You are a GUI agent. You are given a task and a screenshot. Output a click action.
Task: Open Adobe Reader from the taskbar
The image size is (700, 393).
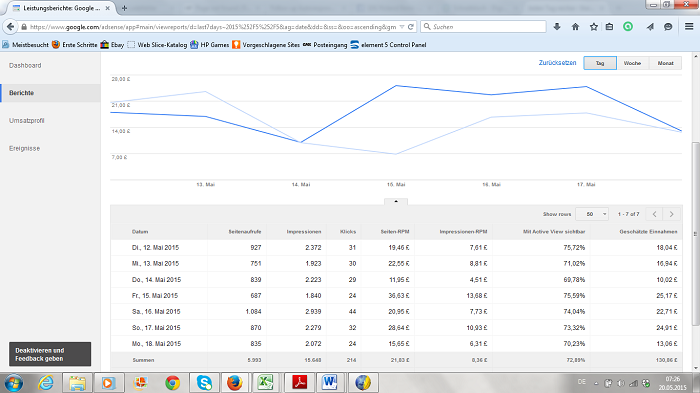click(x=299, y=383)
